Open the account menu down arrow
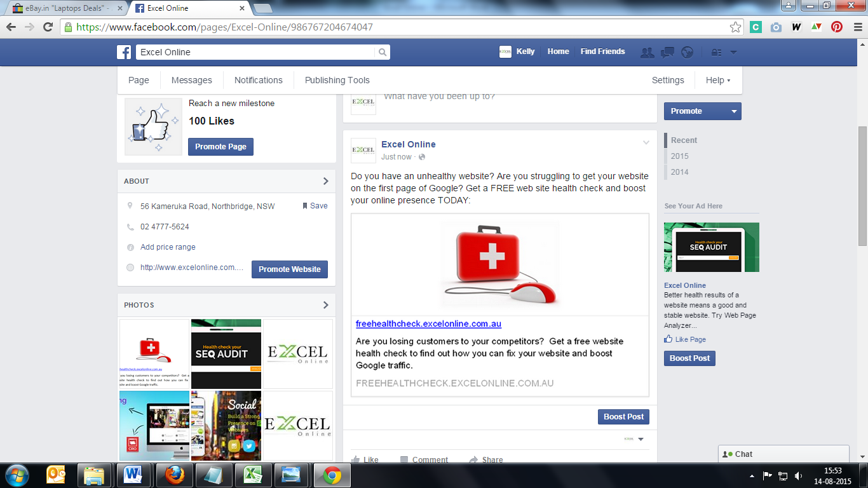 733,53
